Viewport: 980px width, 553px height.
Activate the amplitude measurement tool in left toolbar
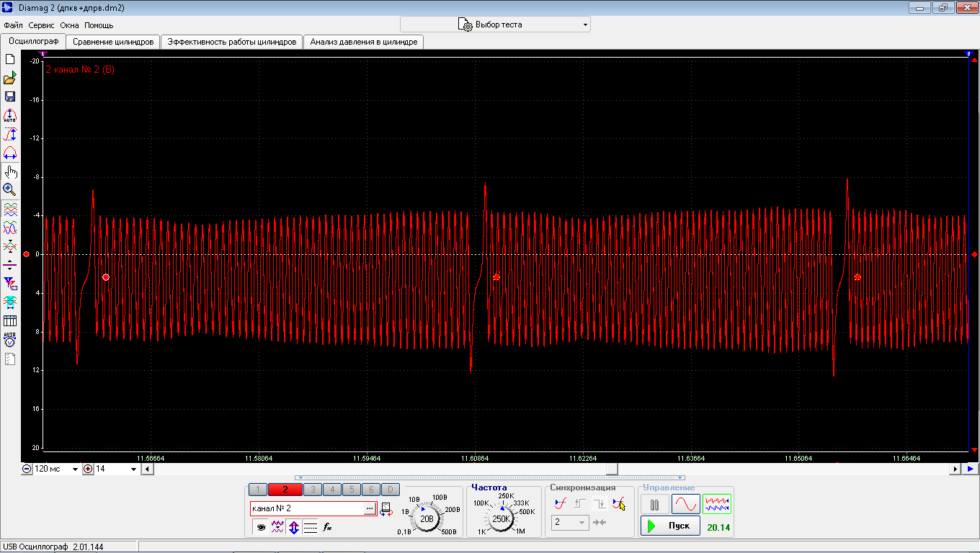10,134
